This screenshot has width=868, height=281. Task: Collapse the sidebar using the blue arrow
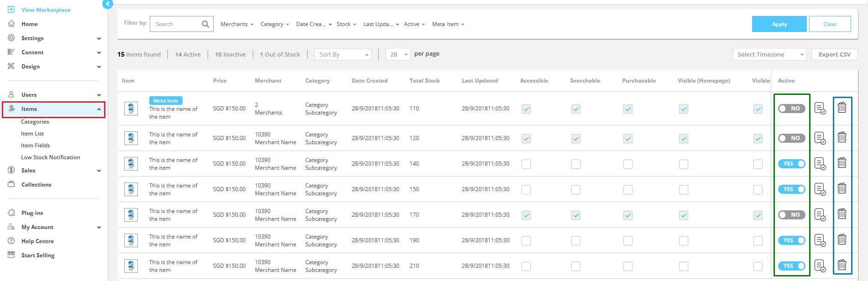108,4
